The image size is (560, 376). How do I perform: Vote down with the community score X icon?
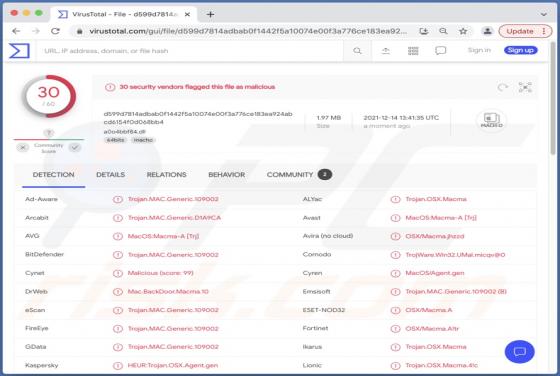[22, 147]
